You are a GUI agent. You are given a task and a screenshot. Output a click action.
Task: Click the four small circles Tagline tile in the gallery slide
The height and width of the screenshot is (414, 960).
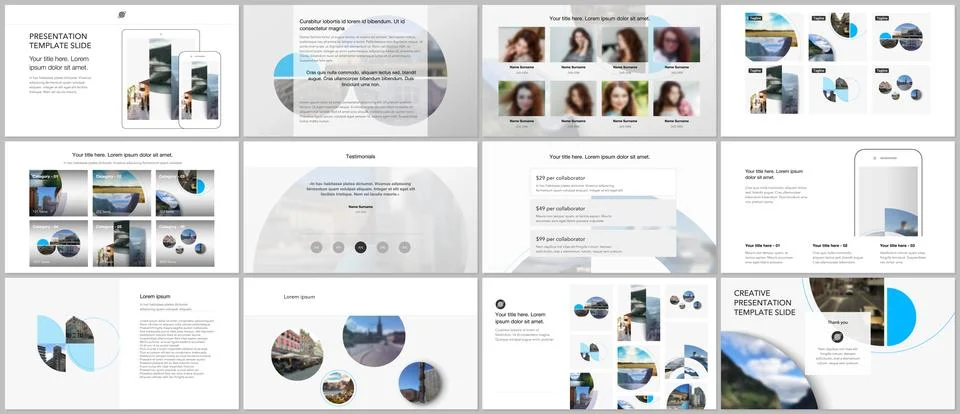point(901,89)
